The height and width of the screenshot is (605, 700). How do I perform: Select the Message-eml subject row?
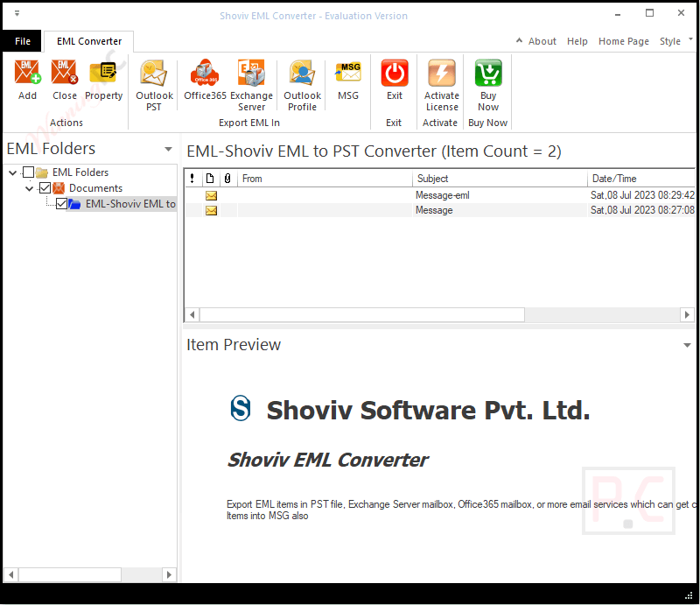pyautogui.click(x=442, y=195)
